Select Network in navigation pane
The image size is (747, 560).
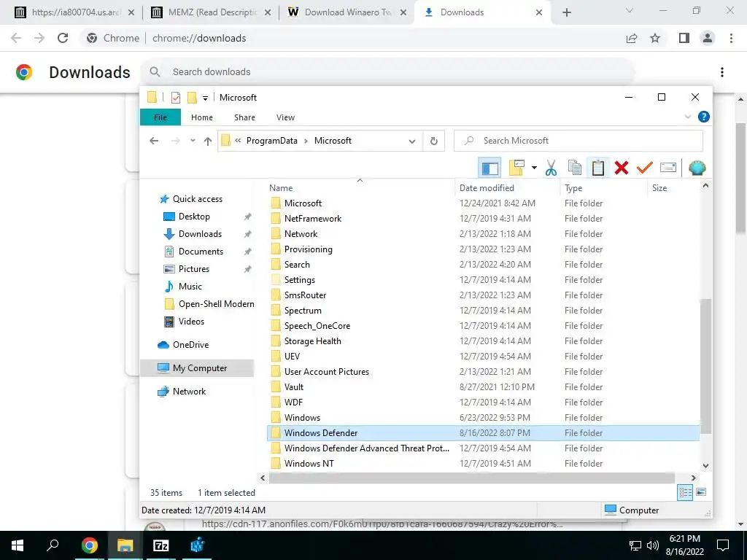(x=189, y=392)
